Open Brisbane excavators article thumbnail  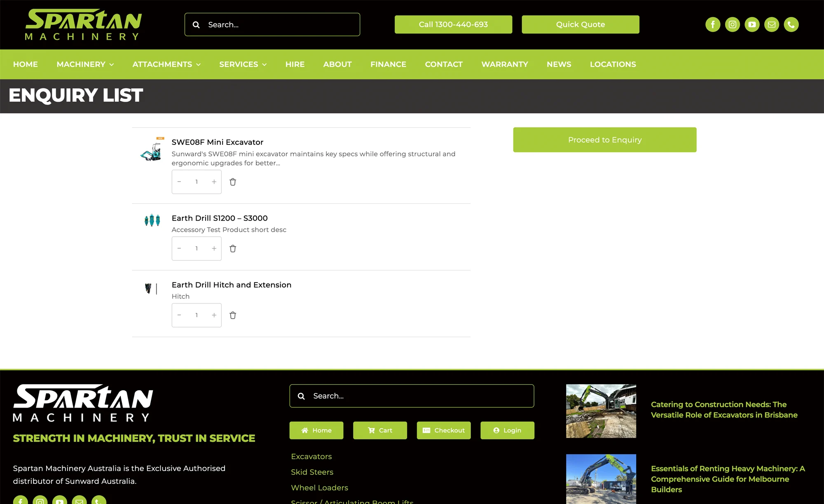(x=601, y=411)
